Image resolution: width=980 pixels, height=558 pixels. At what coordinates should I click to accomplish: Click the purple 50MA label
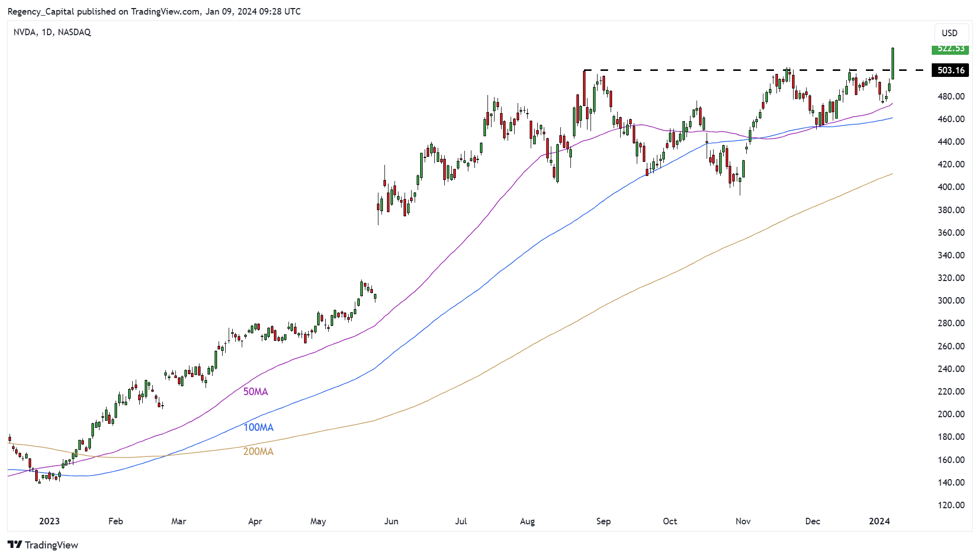(256, 392)
